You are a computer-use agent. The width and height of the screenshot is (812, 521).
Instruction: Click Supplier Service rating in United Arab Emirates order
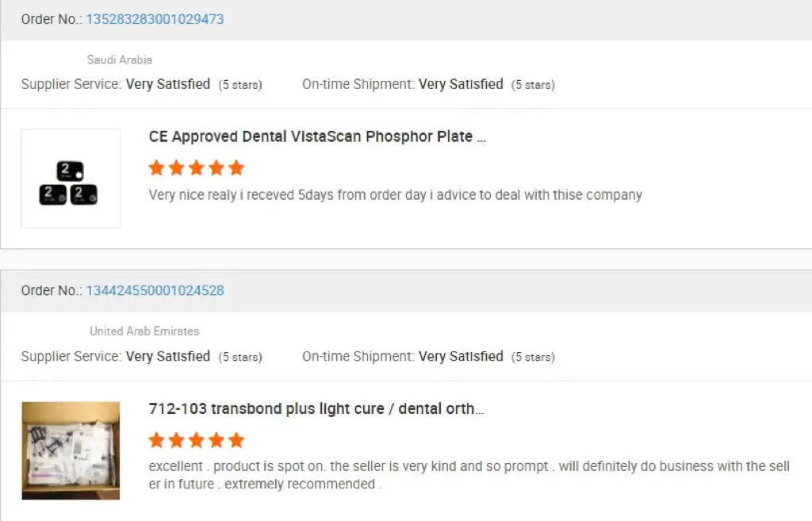pyautogui.click(x=168, y=356)
